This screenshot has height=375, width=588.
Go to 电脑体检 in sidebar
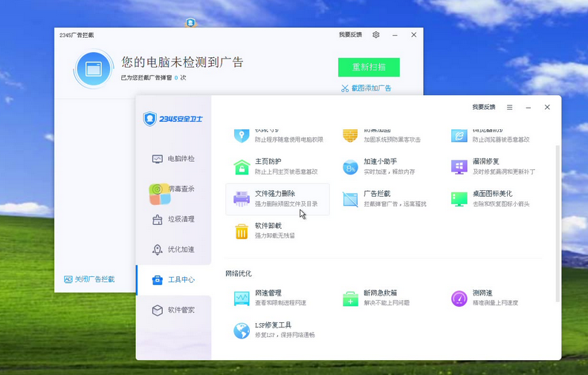click(174, 159)
